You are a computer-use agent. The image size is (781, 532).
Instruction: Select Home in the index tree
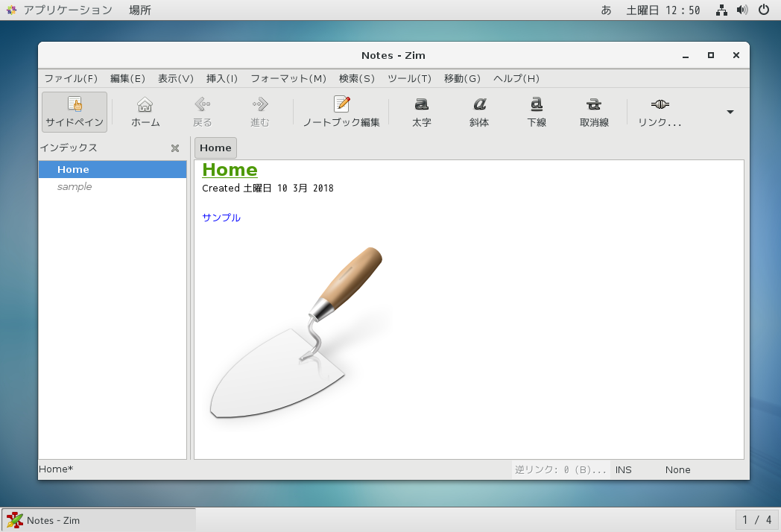click(113, 169)
